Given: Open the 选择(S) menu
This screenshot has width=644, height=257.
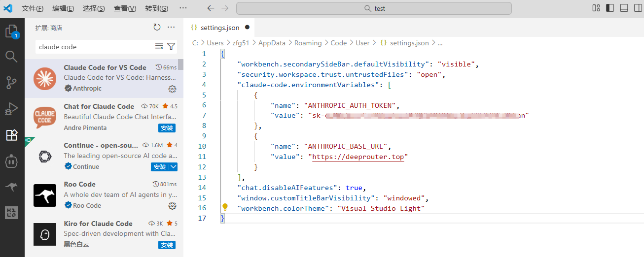Looking at the screenshot, I should coord(94,8).
